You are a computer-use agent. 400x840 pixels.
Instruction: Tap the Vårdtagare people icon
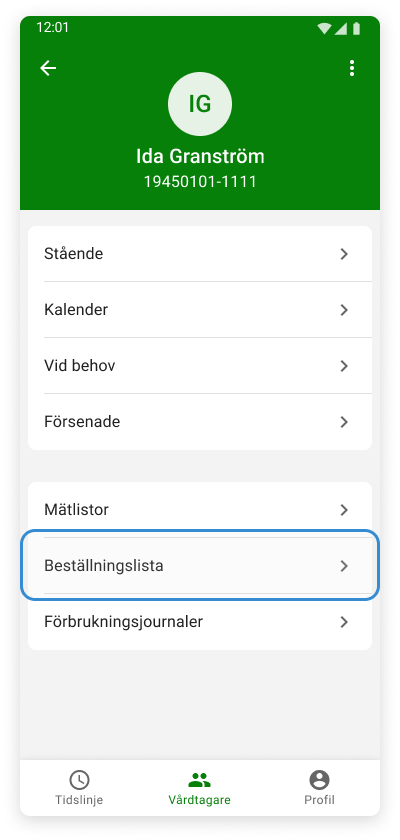[200, 779]
